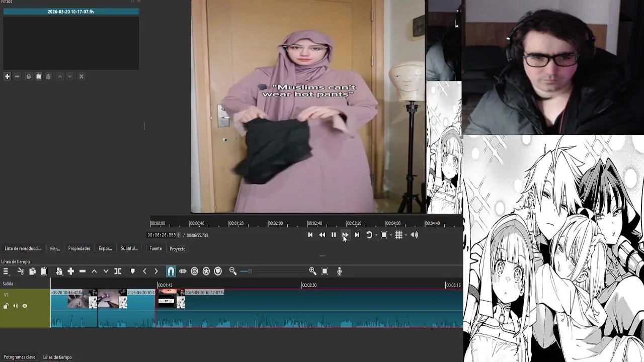Select the 2026-03-20 10-17-07.flv timeline clip
The height and width of the screenshot is (362, 644).
coord(309,308)
